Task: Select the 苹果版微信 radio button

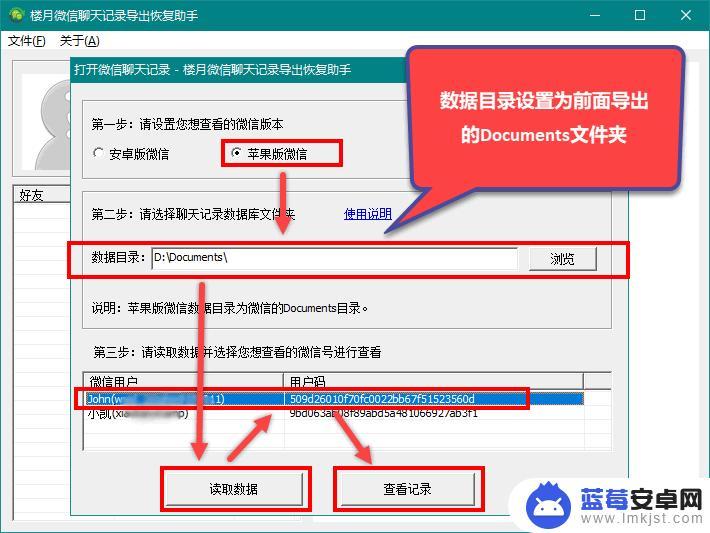Action: pyautogui.click(x=269, y=154)
